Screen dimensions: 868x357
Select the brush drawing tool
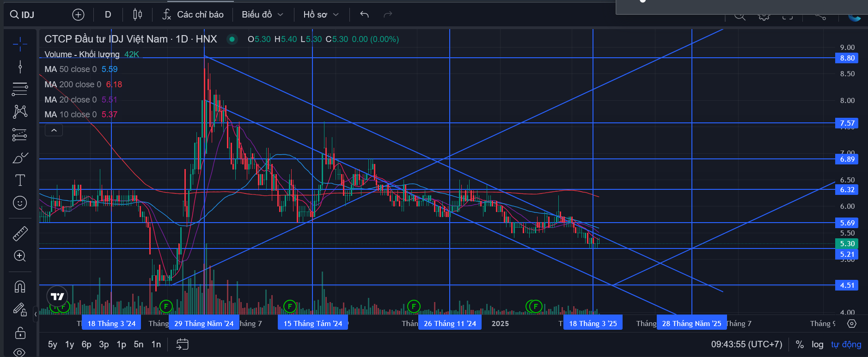tap(20, 158)
